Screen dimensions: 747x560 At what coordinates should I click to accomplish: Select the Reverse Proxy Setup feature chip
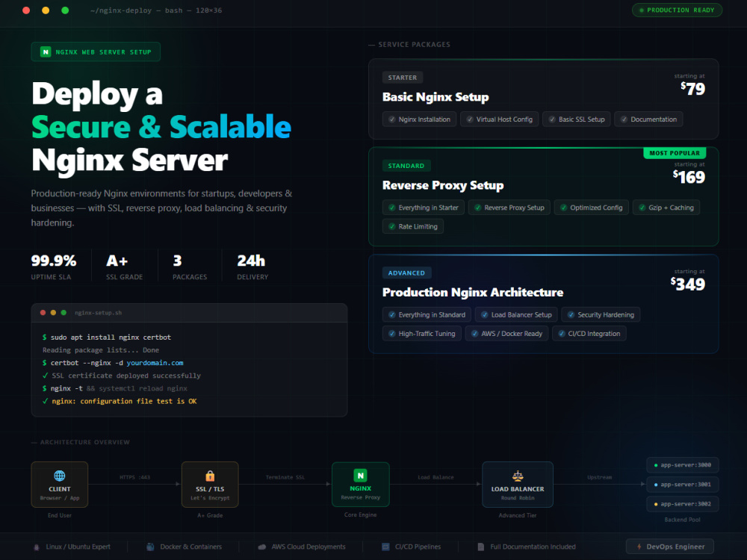click(x=509, y=208)
